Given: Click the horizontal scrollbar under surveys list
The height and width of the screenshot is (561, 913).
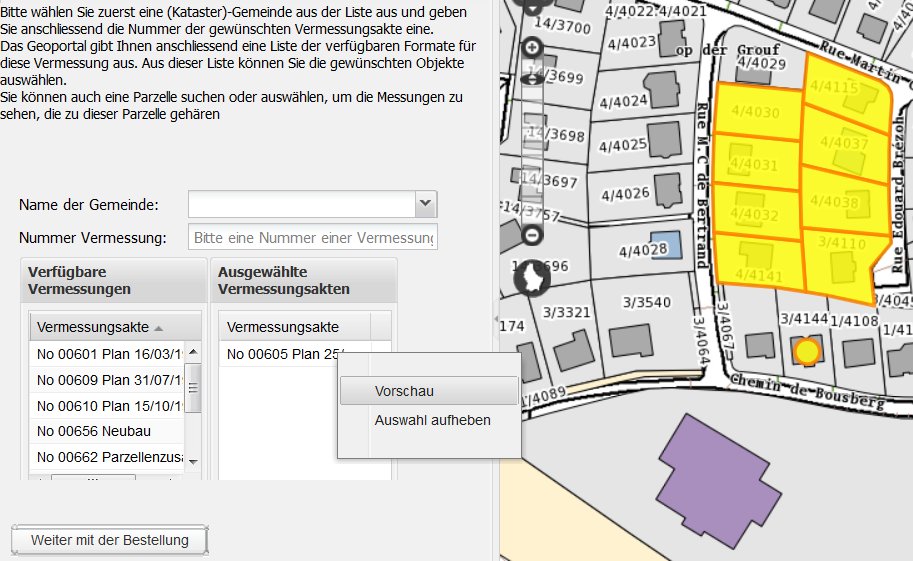Looking at the screenshot, I should pos(93,478).
